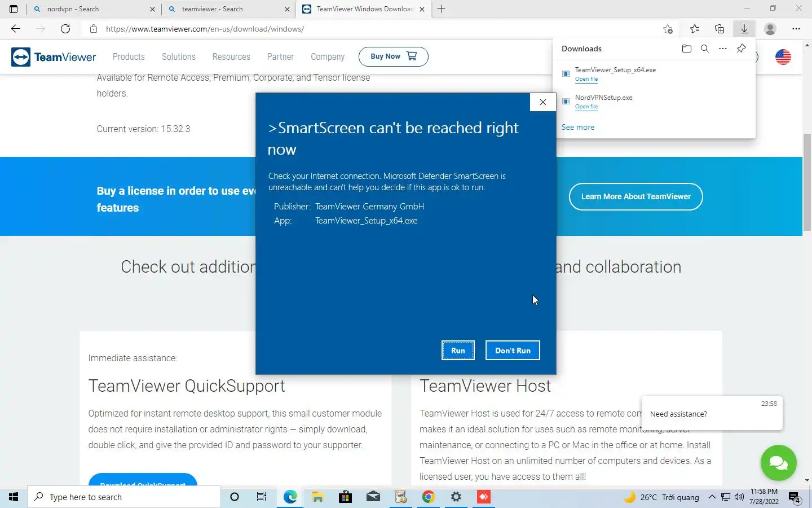This screenshot has height=508, width=812.
Task: Open the volume control in tray
Action: pos(739,497)
